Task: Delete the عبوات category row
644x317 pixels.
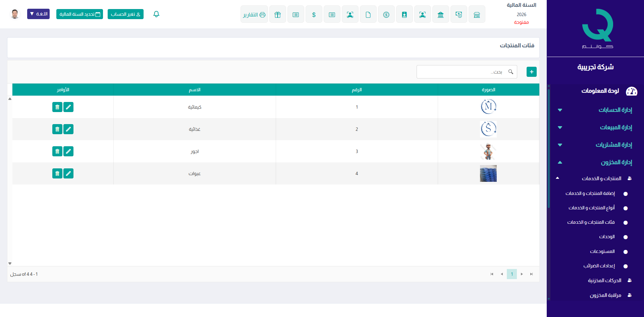Action: tap(57, 173)
